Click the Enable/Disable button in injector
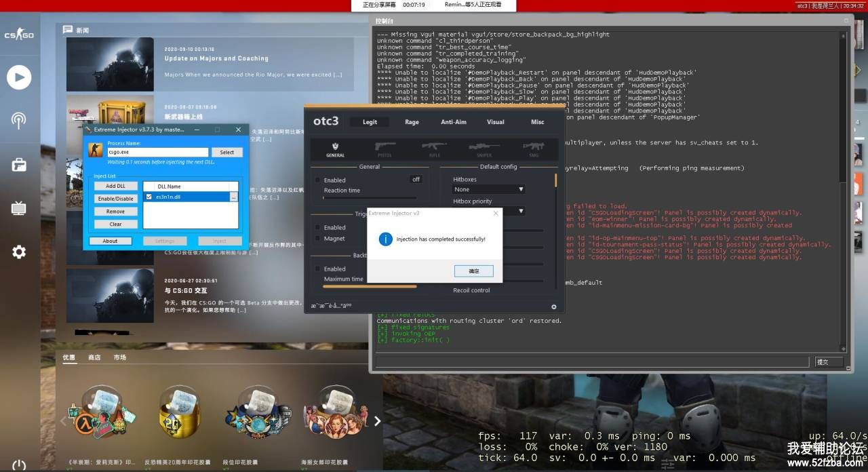Image resolution: width=868 pixels, height=472 pixels. (116, 199)
